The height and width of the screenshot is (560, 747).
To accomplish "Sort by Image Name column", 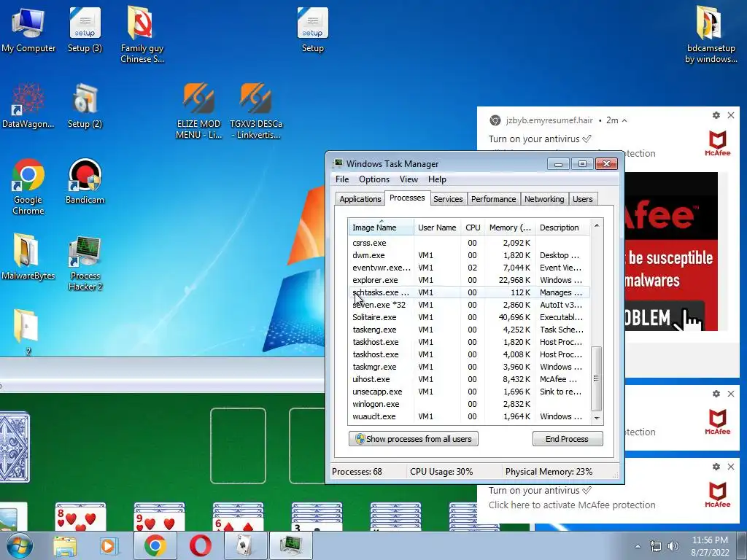I will [x=381, y=227].
